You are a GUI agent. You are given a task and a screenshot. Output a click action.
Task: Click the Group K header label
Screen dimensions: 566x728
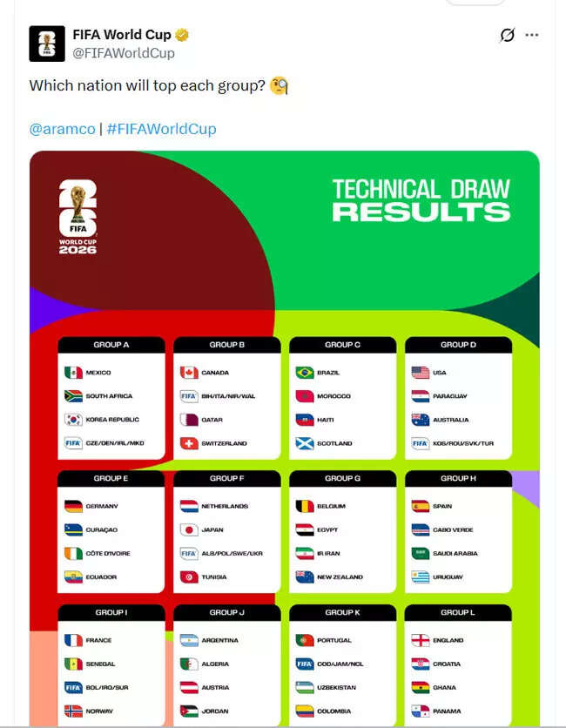click(x=342, y=612)
